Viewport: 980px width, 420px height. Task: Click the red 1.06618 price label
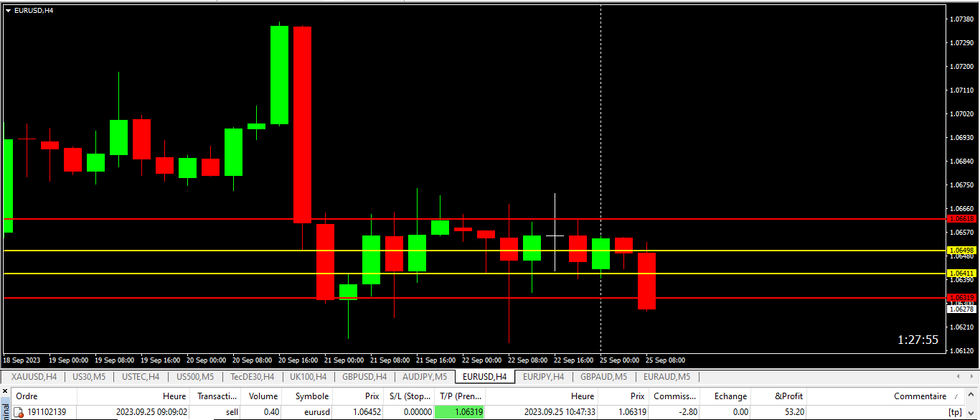[x=962, y=218]
